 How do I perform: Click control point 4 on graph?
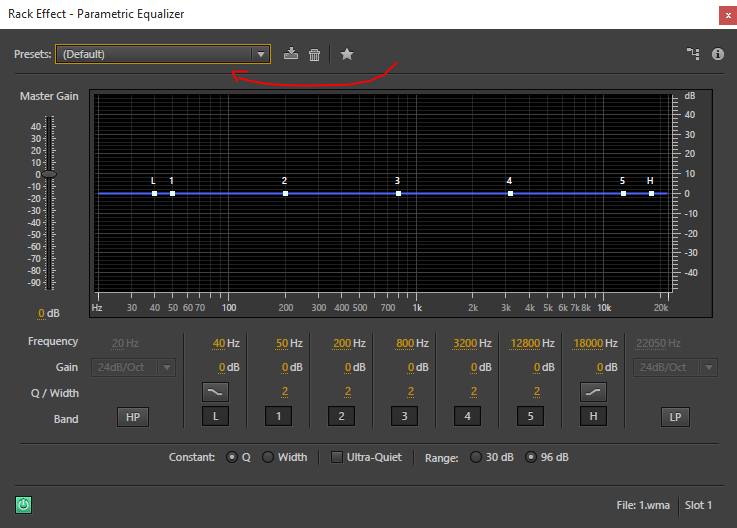[510, 193]
